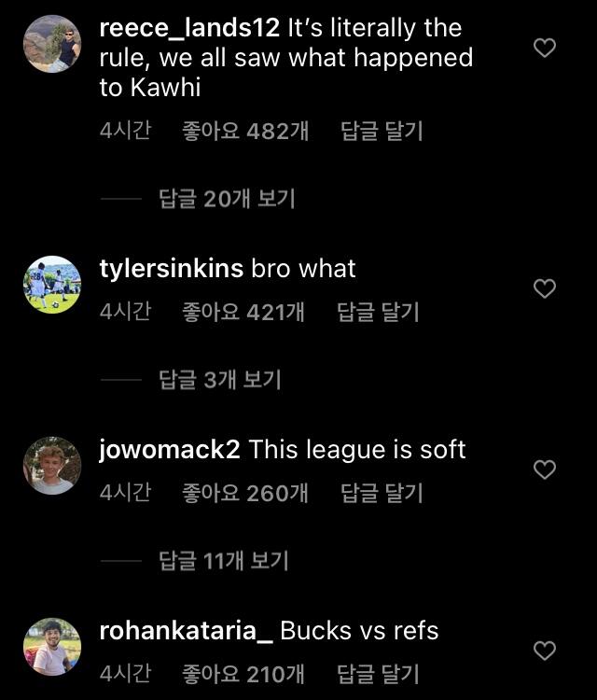This screenshot has width=597, height=700.
Task: Reply to reece_lands12 via 답글 달기
Action: (382, 132)
